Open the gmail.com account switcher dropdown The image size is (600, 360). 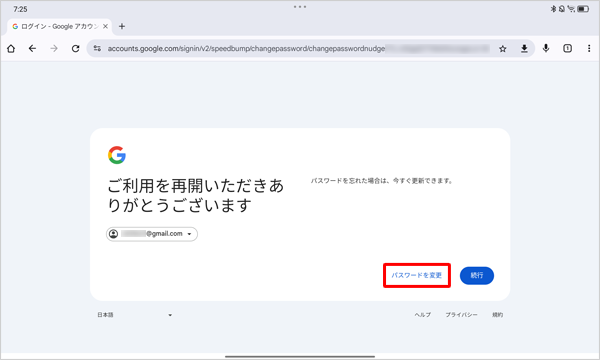(x=152, y=234)
